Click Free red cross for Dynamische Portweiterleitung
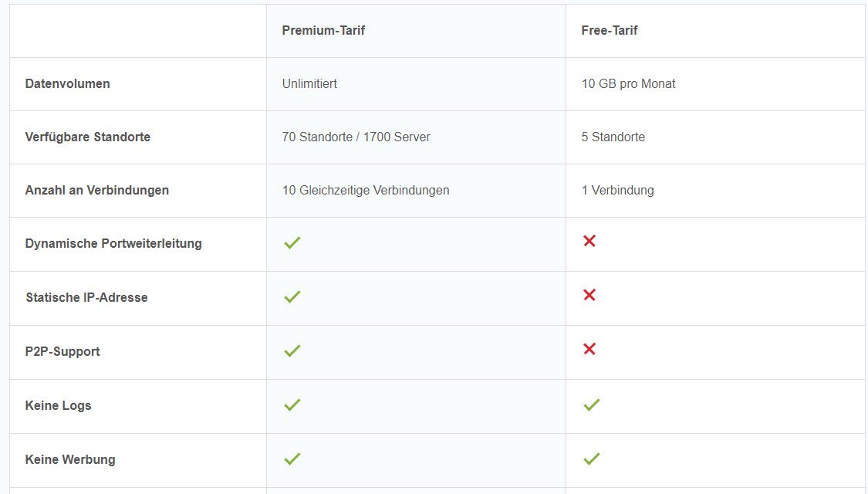The width and height of the screenshot is (868, 494). 589,241
